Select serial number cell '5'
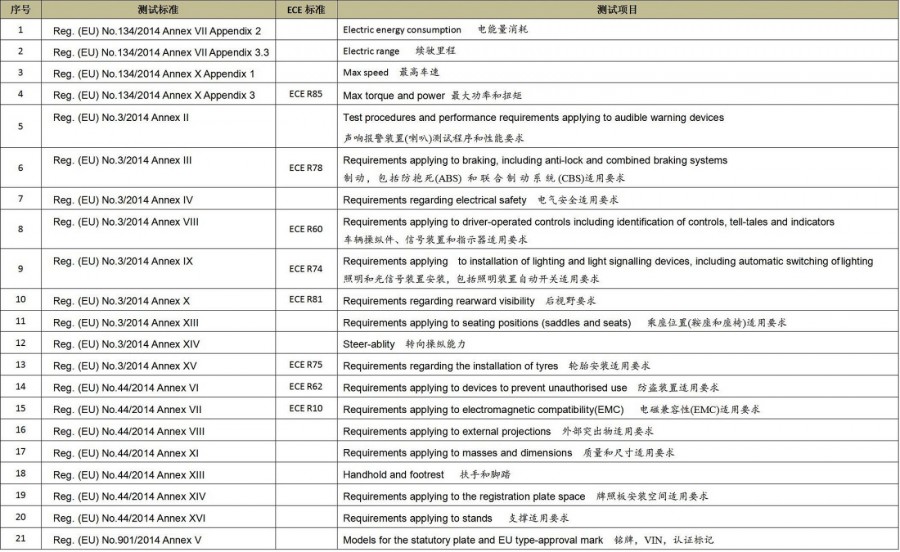900x552 pixels. (x=21, y=126)
